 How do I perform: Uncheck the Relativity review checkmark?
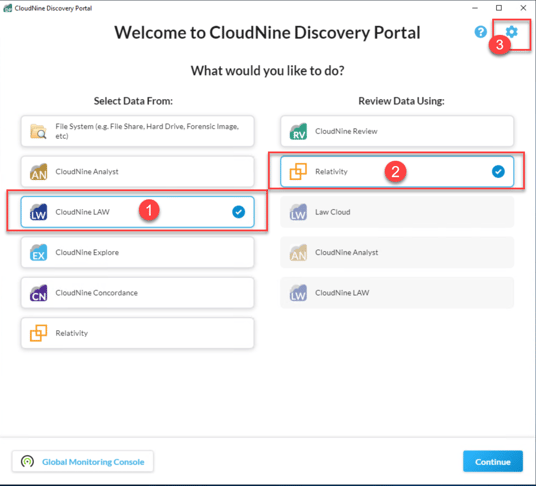click(x=498, y=172)
